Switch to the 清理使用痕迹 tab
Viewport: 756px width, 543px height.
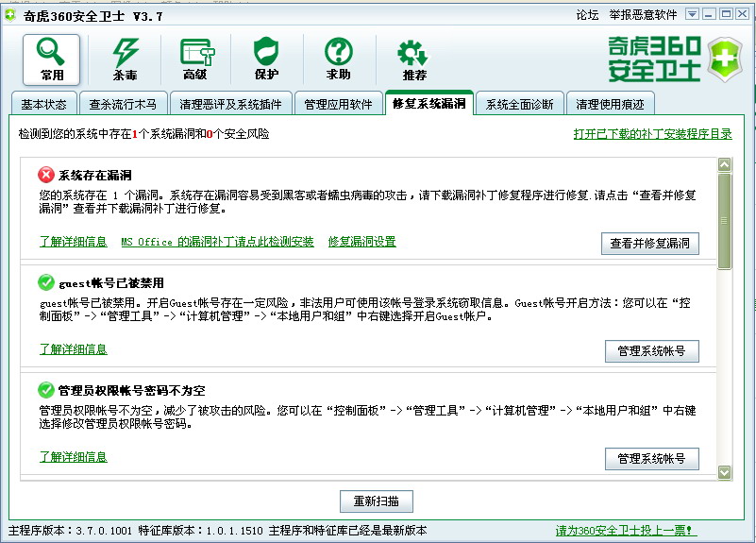[610, 104]
